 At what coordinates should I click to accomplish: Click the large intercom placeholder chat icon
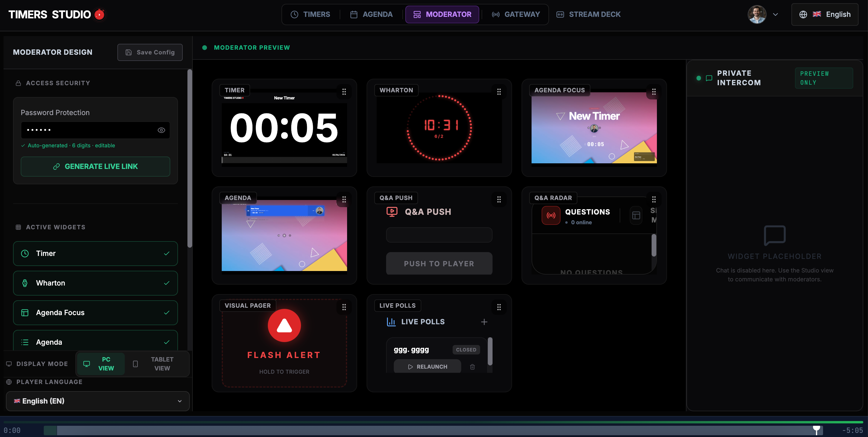[775, 235]
